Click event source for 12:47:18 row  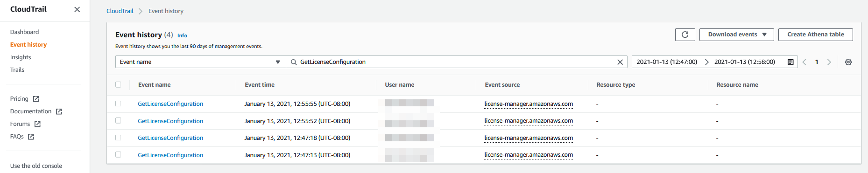[529, 138]
